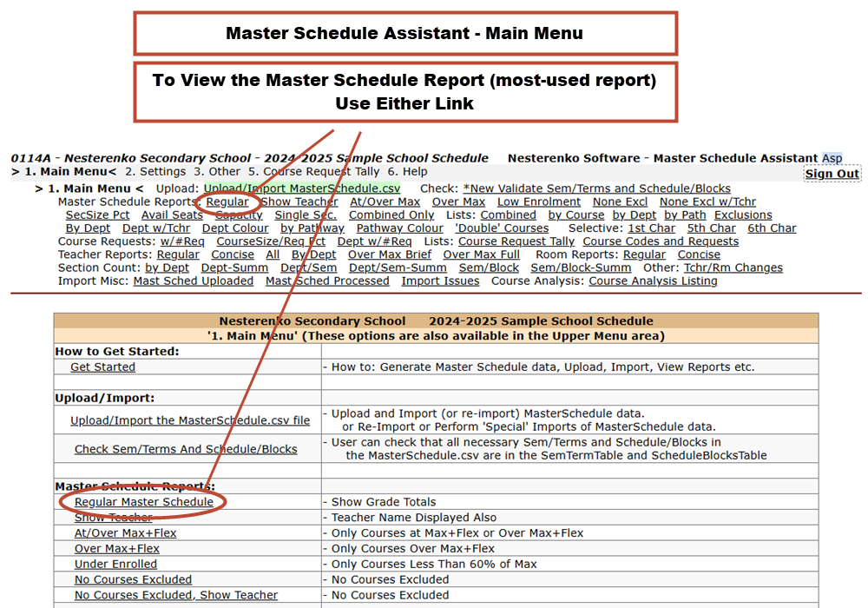Select the 'Double' Courses link
The height and width of the screenshot is (608, 868).
pos(502,228)
